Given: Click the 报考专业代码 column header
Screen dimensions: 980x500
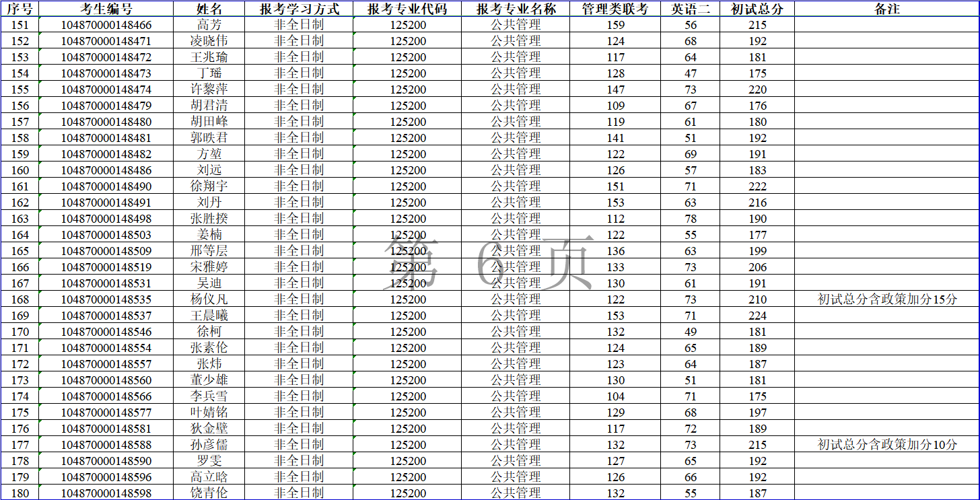Looking at the screenshot, I should [408, 9].
